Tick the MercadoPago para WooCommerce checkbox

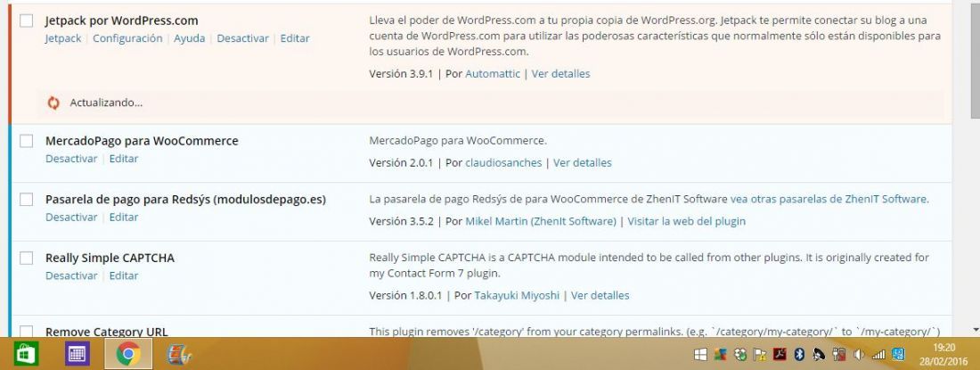[x=26, y=141]
